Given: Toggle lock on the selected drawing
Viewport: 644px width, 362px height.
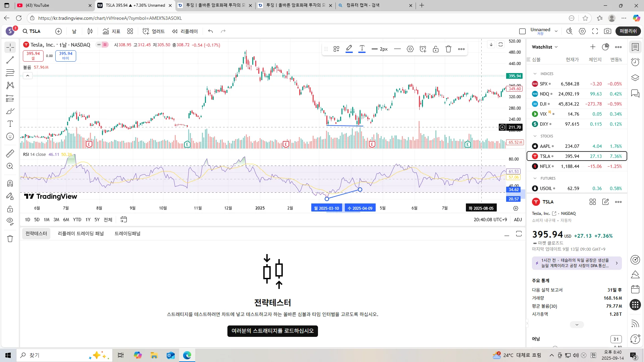Looking at the screenshot, I should coord(436,49).
